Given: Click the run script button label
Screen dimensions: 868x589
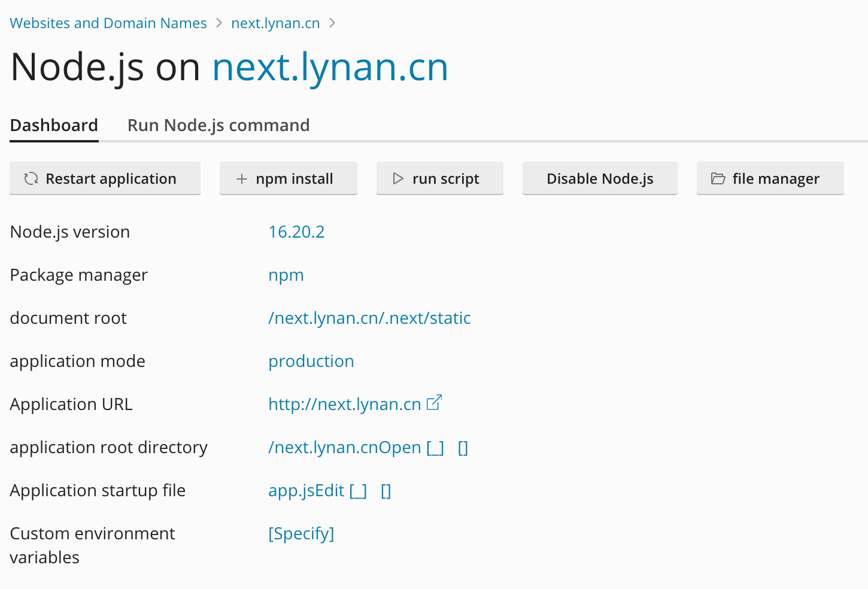Looking at the screenshot, I should point(445,179).
